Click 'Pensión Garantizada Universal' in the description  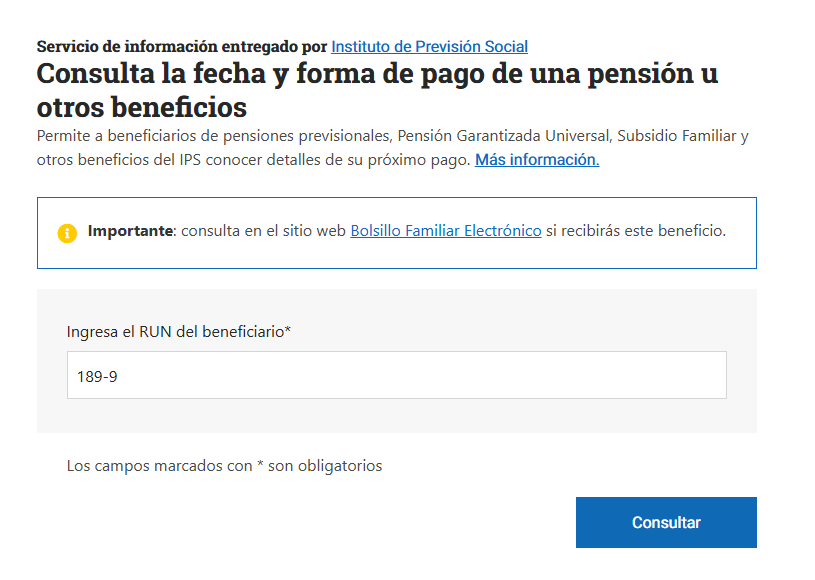[x=506, y=136]
